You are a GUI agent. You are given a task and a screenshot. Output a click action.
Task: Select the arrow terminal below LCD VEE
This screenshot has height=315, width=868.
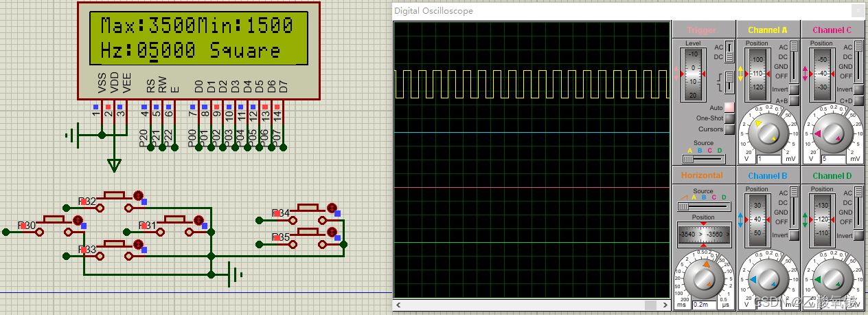tap(115, 164)
